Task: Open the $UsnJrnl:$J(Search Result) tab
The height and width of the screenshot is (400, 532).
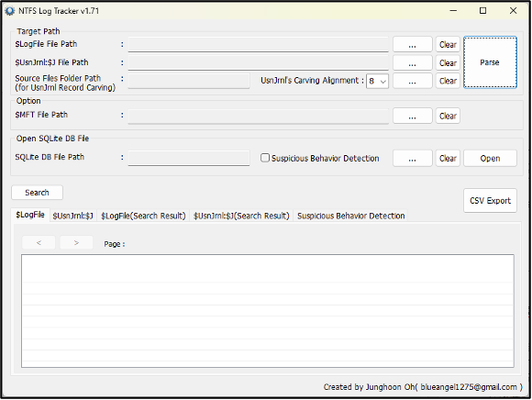Action: click(241, 216)
